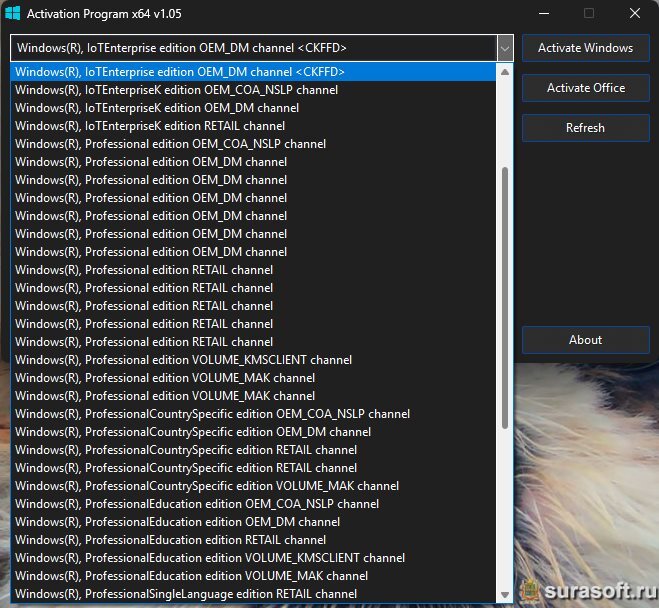The image size is (659, 608).
Task: Collapse the edition combo box with its arrow
Action: pyautogui.click(x=505, y=48)
